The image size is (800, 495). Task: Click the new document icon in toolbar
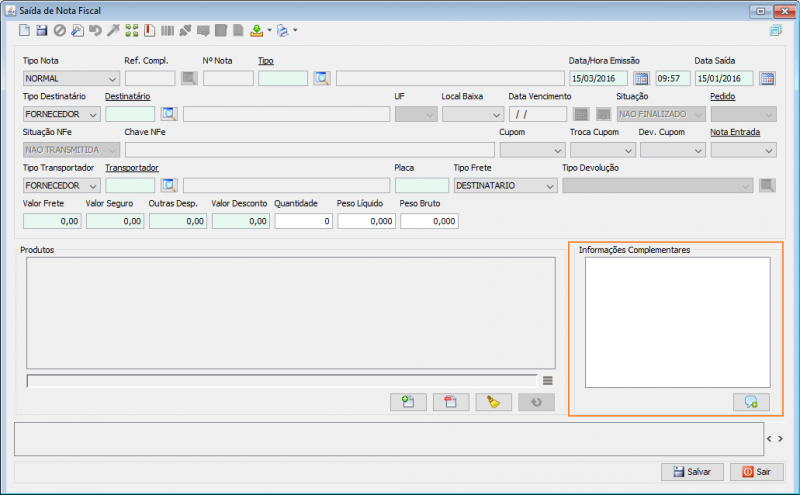(x=24, y=31)
